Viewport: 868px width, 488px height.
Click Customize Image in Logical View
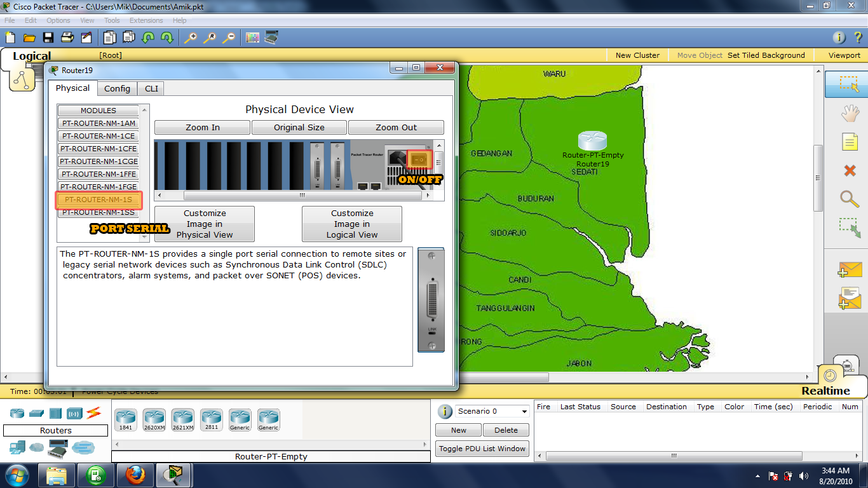click(x=352, y=224)
